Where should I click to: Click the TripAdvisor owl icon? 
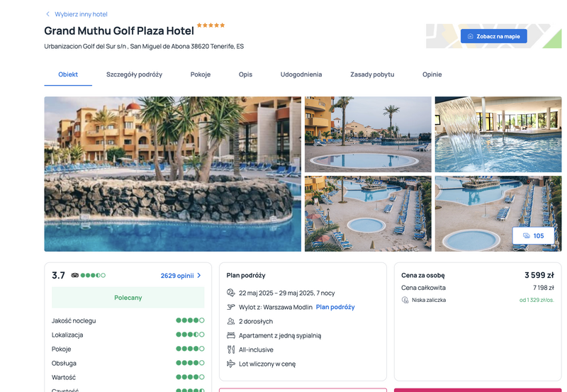pos(75,275)
